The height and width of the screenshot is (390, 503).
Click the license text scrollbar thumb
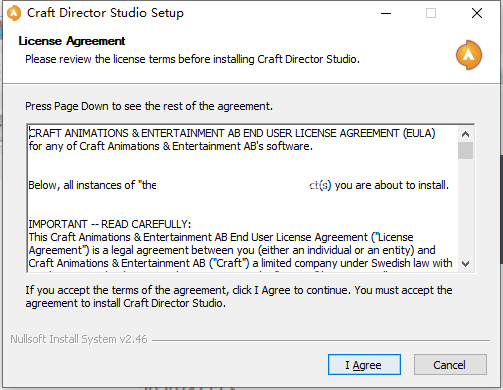(465, 150)
